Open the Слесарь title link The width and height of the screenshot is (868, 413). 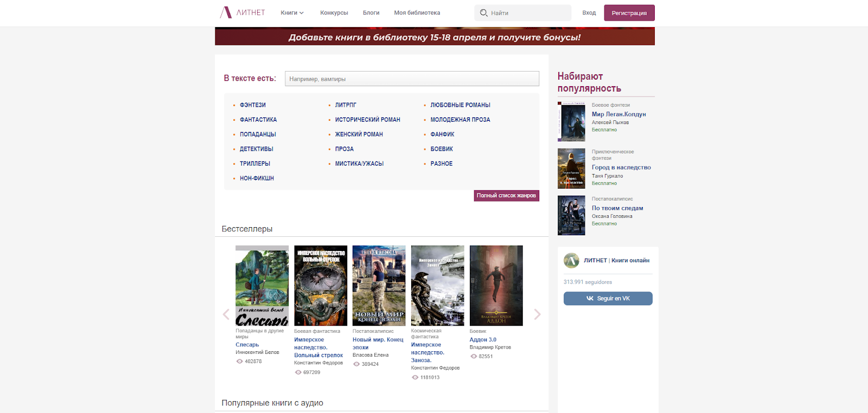[247, 345]
